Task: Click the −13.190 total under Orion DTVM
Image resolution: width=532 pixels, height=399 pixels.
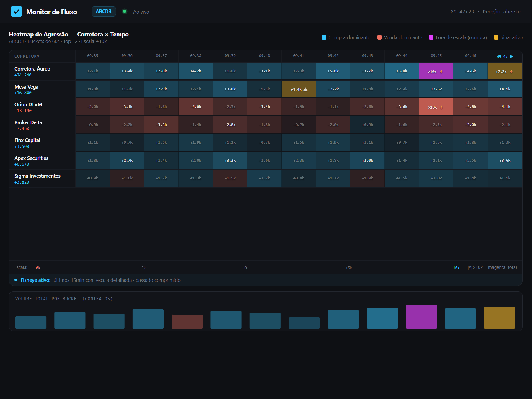Action: click(x=23, y=111)
